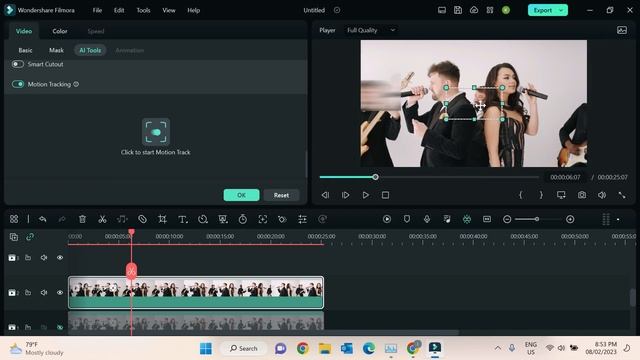Hide track 2 with its eye icon

click(60, 293)
